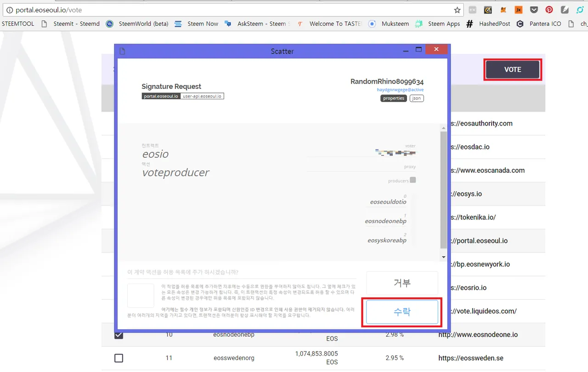The width and height of the screenshot is (588, 372).
Task: Click the eosyskoreabp producer entry
Action: [x=387, y=240]
